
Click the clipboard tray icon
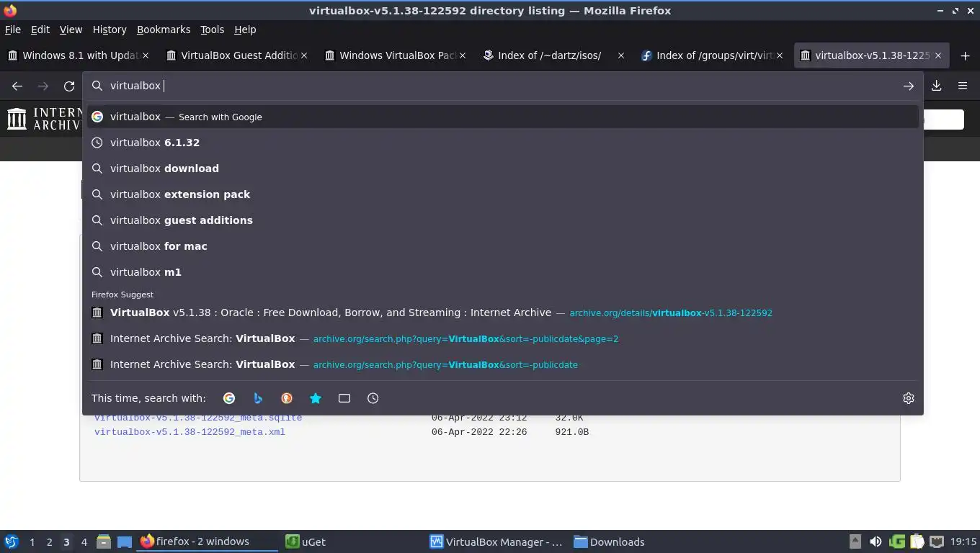[917, 541]
